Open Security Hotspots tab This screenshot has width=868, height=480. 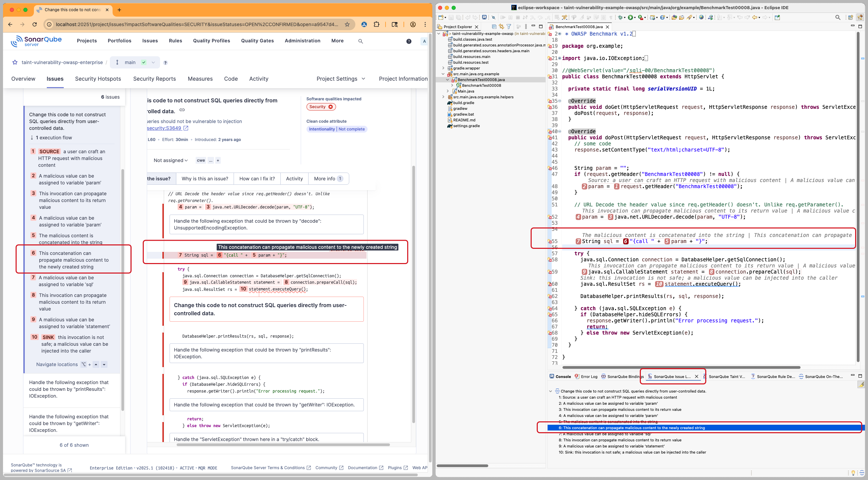pos(98,79)
